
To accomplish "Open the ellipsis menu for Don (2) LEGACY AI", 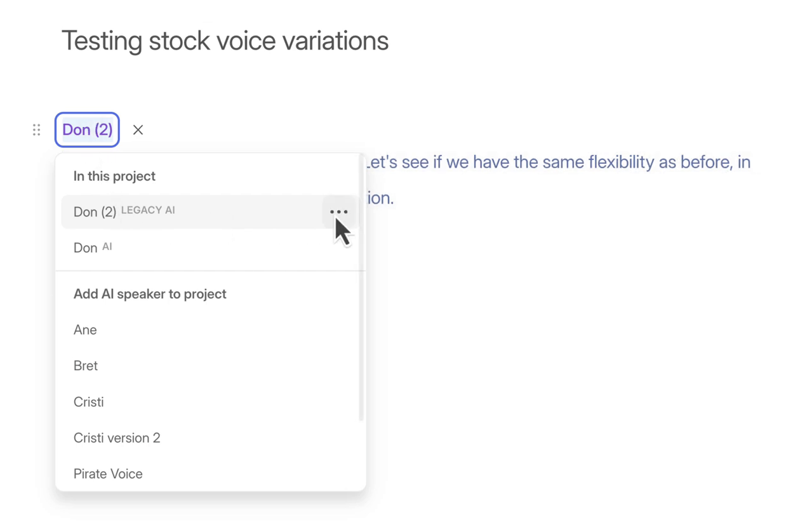I will pyautogui.click(x=338, y=211).
